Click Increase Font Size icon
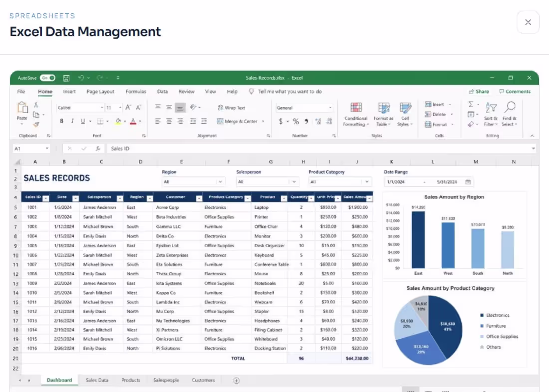The image size is (549, 392). point(128,107)
